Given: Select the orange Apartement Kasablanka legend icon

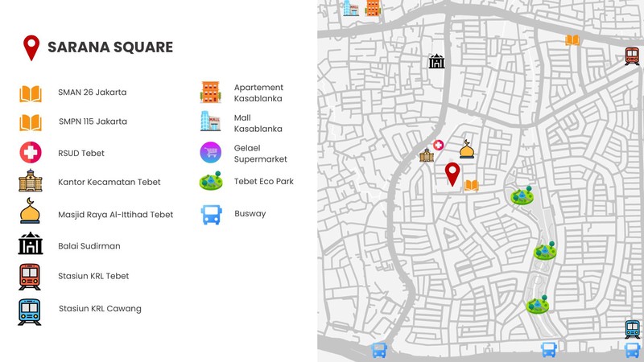Looking at the screenshot, I should [x=210, y=92].
